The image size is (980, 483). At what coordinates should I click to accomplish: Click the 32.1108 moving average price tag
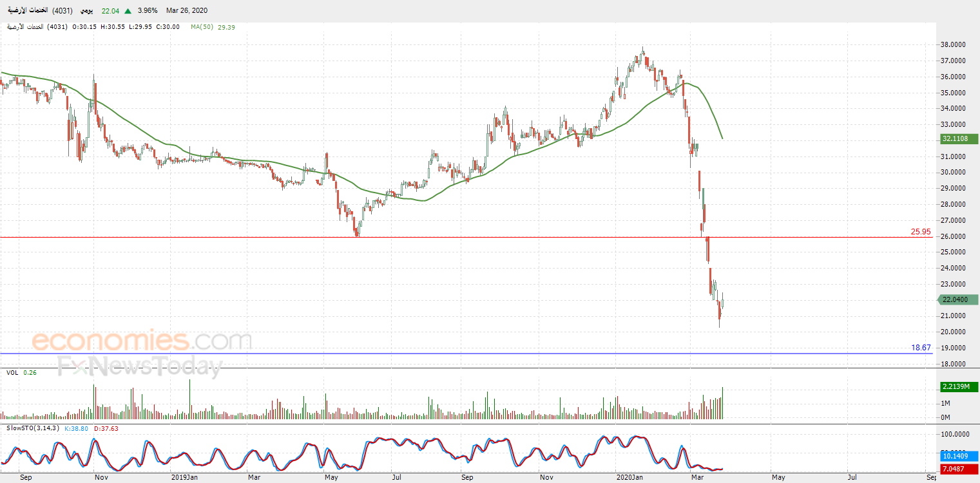959,138
